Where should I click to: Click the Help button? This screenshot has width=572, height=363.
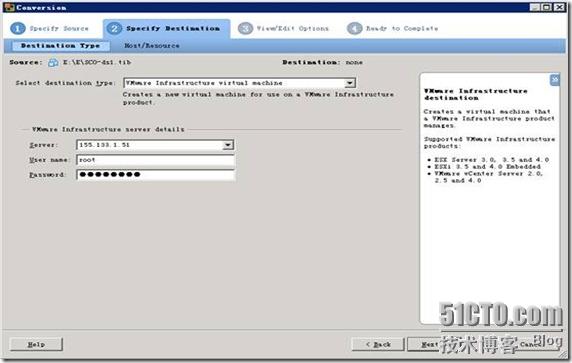[x=36, y=344]
